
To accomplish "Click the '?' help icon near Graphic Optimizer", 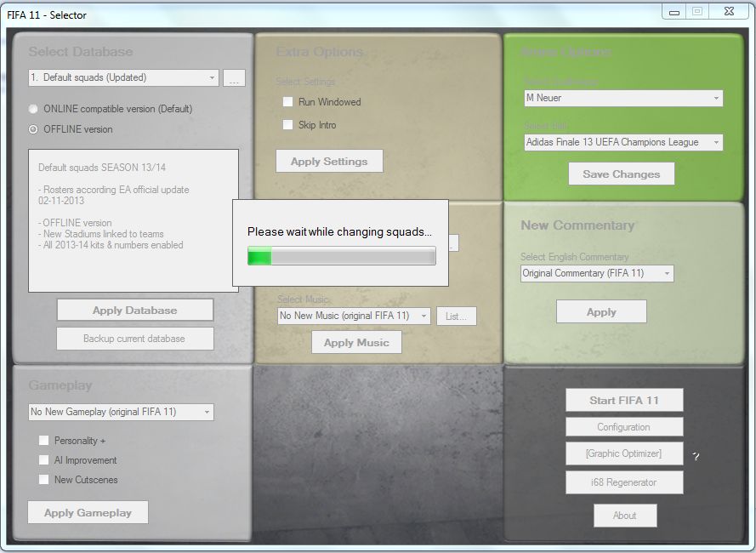I will point(696,456).
